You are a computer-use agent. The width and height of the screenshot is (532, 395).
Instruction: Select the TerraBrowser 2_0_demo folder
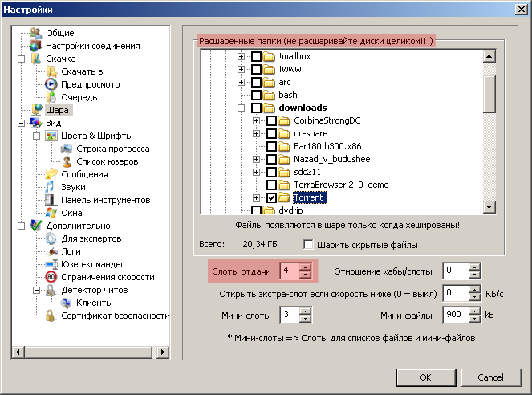click(x=341, y=185)
